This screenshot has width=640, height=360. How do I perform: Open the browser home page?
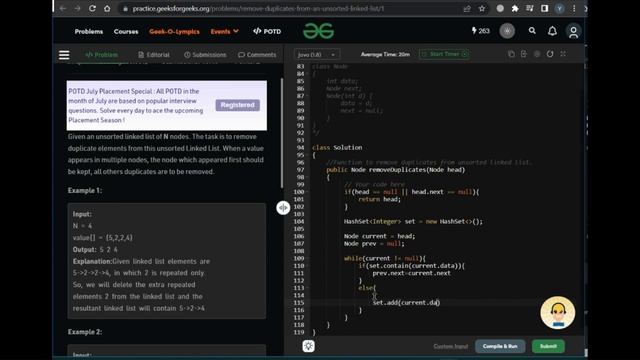(x=107, y=8)
